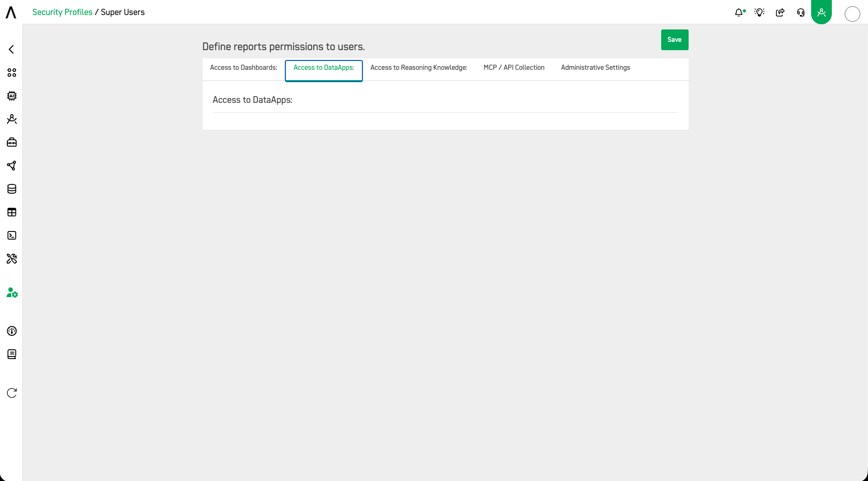Open the database icon in sidebar
Screen dimensions: 868x481
pos(11,189)
